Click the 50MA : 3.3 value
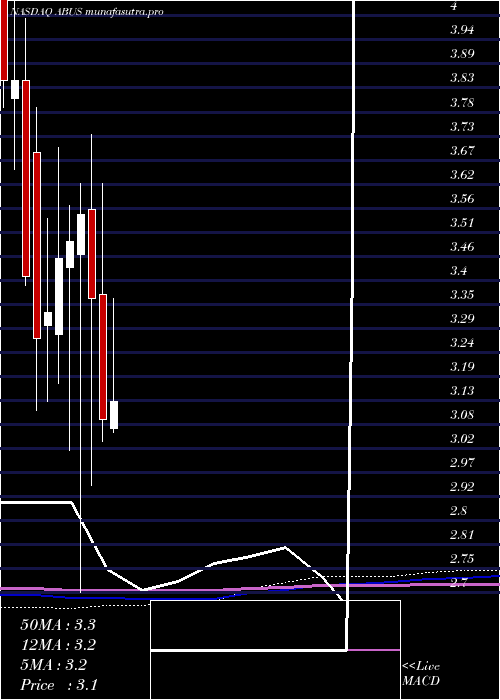 (x=58, y=625)
